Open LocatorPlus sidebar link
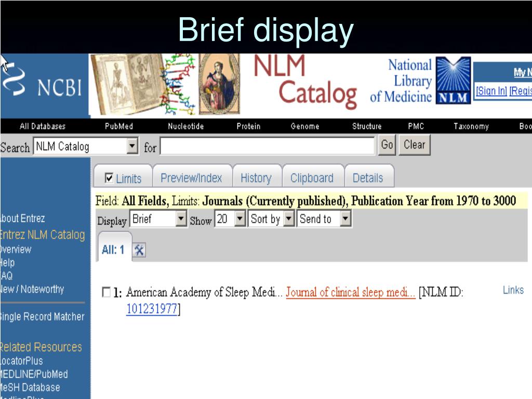 click(21, 361)
